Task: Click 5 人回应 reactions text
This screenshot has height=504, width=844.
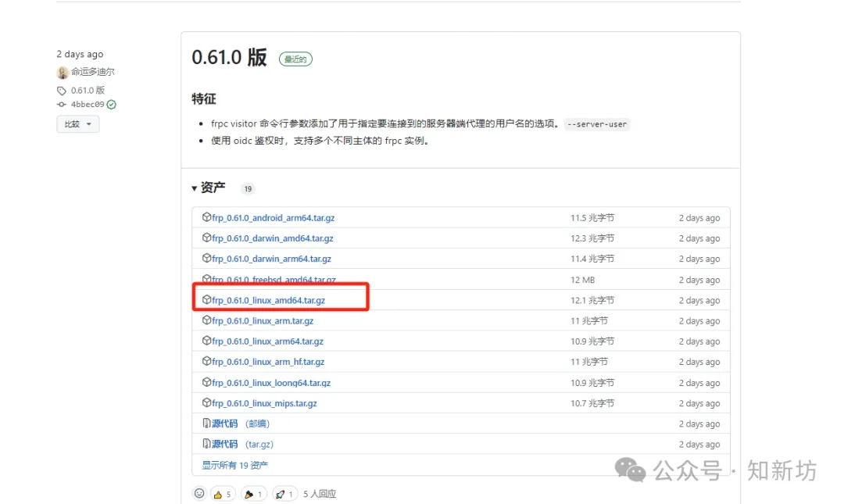Action: 320,494
